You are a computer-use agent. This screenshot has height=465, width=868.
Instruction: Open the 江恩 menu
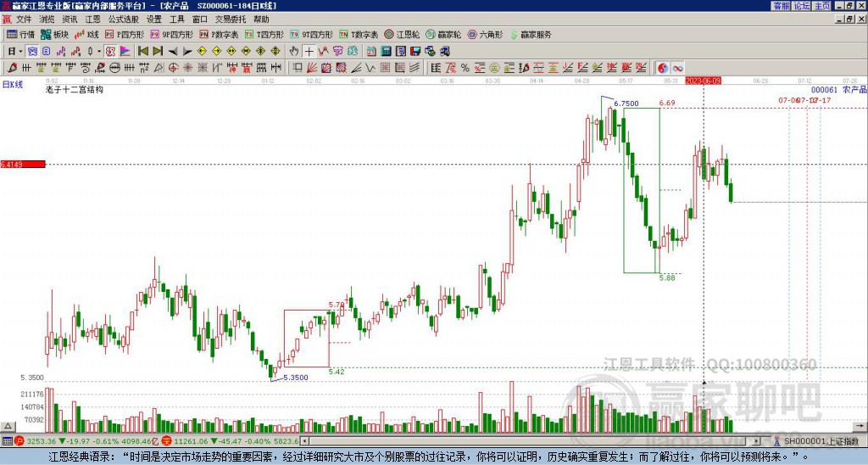tap(92, 20)
